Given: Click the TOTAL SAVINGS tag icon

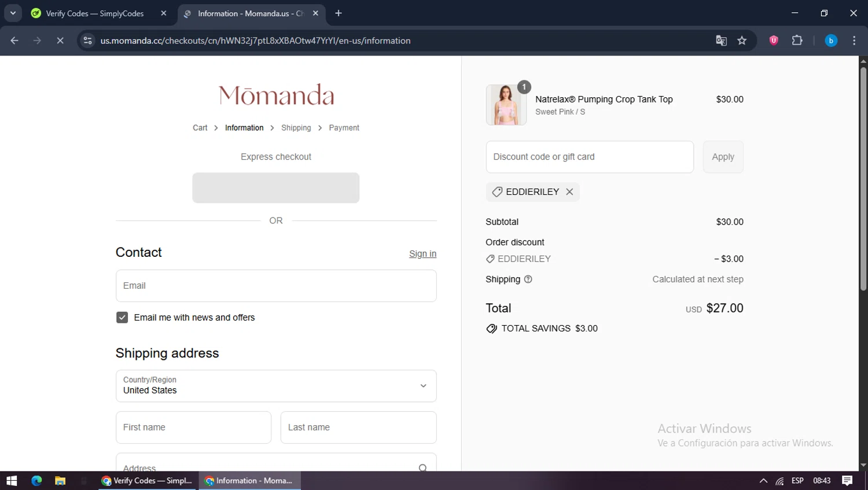Looking at the screenshot, I should pyautogui.click(x=491, y=329).
